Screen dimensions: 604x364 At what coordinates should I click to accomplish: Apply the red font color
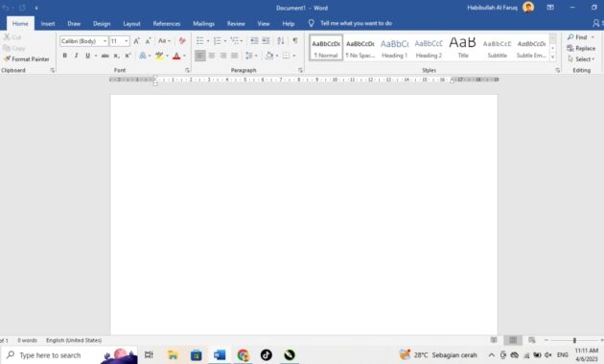(x=176, y=57)
